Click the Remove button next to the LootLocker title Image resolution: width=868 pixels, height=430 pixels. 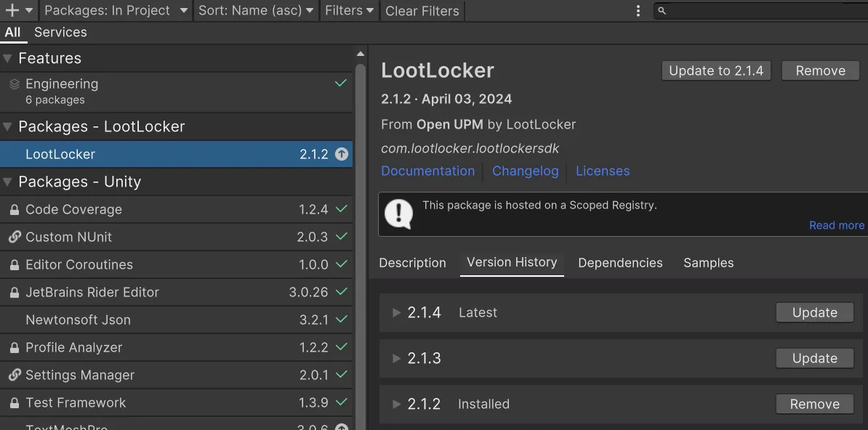click(x=821, y=71)
